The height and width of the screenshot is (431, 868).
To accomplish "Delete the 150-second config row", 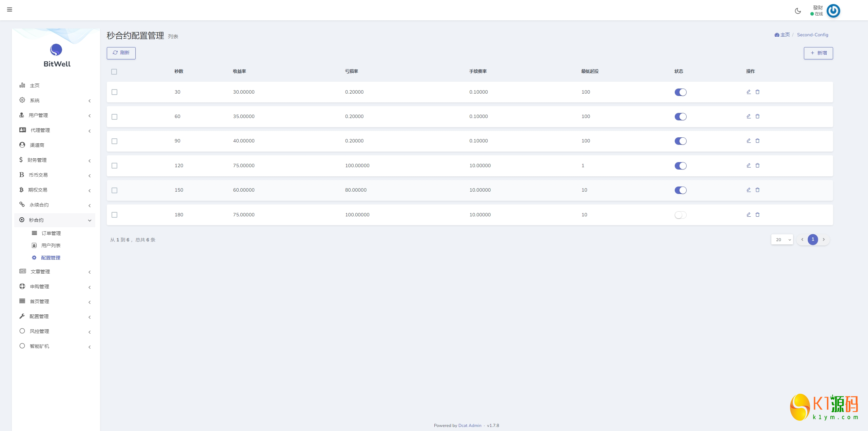I will tap(757, 190).
